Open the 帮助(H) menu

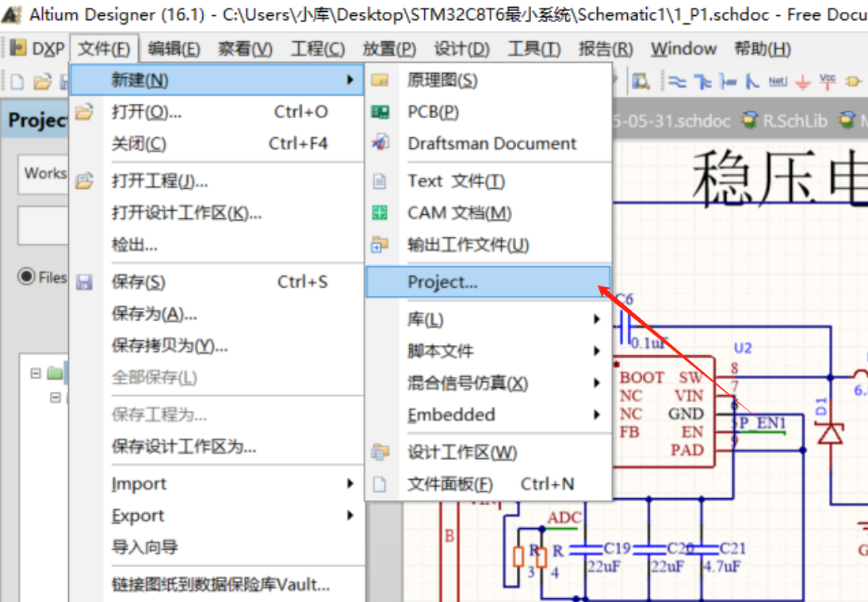(763, 48)
